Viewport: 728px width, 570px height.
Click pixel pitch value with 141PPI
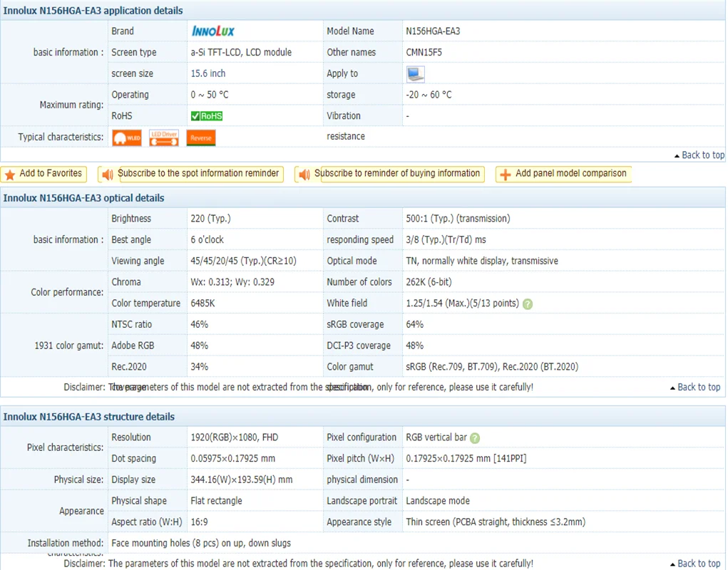[466, 459]
